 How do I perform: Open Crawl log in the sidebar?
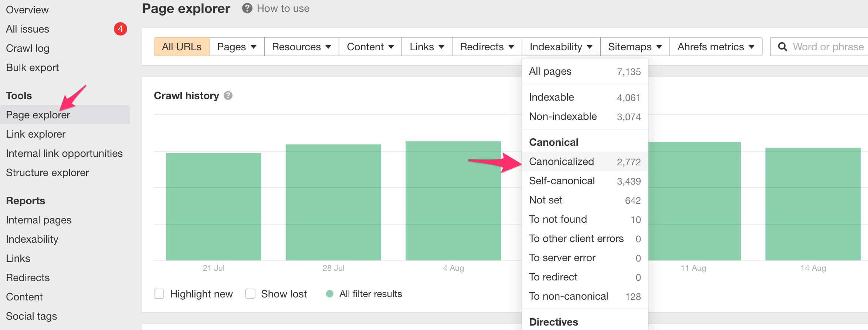click(x=28, y=48)
